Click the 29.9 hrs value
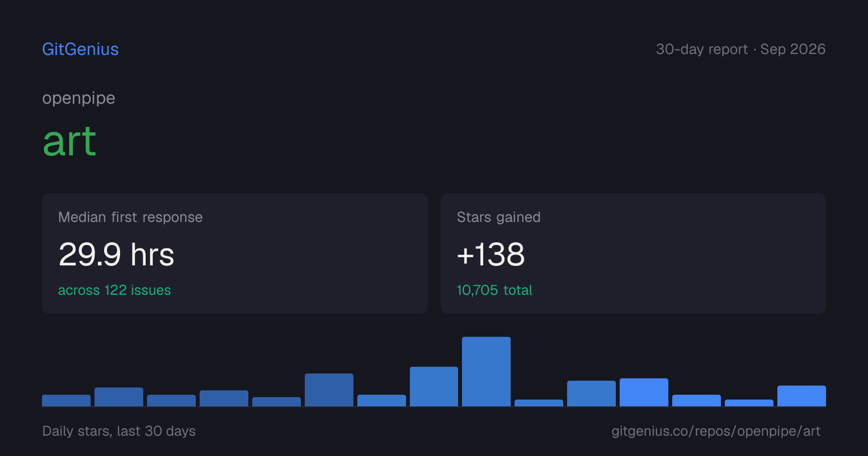The width and height of the screenshot is (868, 456). pos(116,254)
